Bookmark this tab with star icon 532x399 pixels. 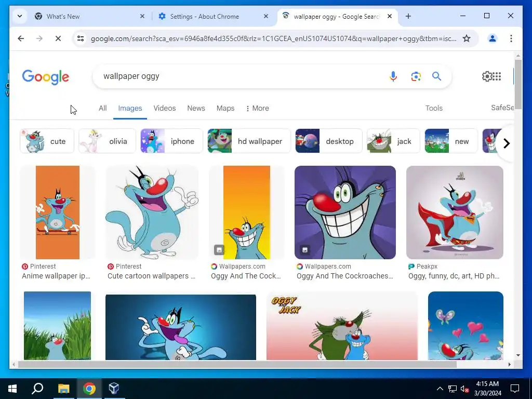coord(467,38)
